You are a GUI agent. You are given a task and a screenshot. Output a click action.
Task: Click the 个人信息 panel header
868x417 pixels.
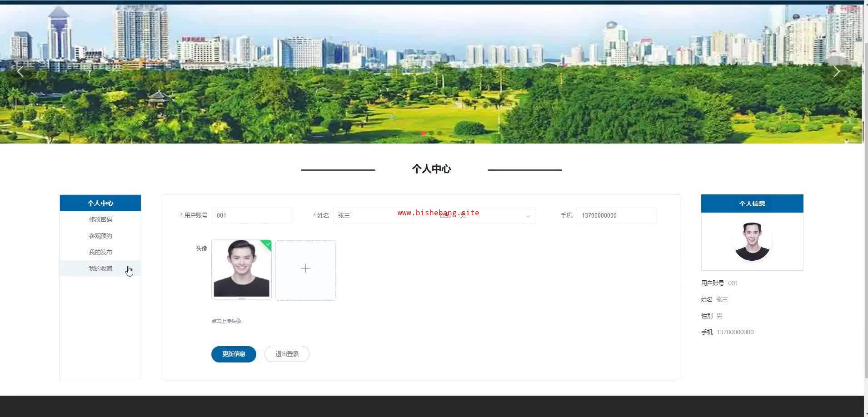tap(752, 204)
